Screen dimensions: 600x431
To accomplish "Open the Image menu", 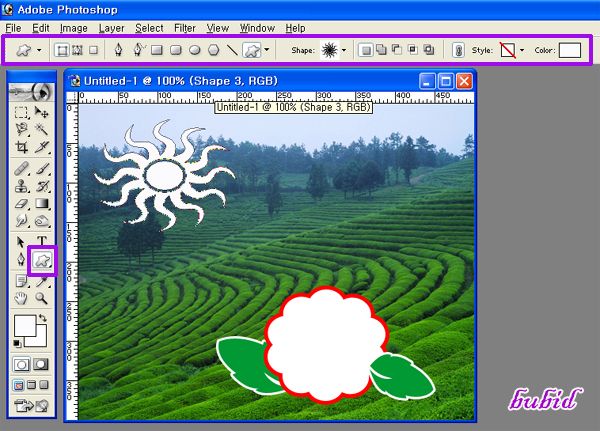I will coord(73,28).
